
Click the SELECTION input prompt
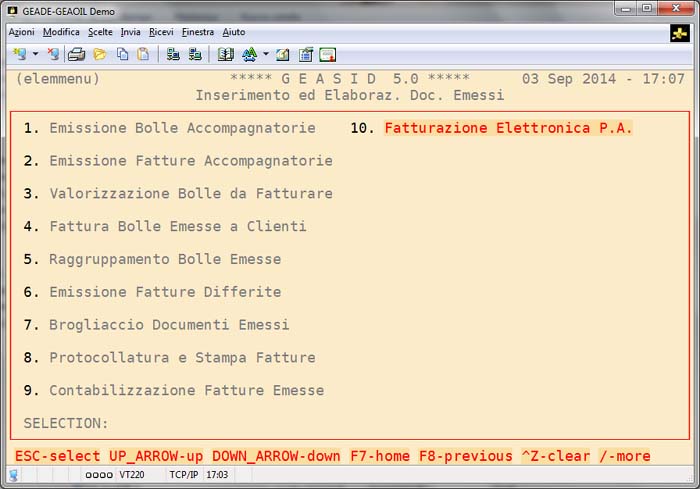[x=66, y=423]
